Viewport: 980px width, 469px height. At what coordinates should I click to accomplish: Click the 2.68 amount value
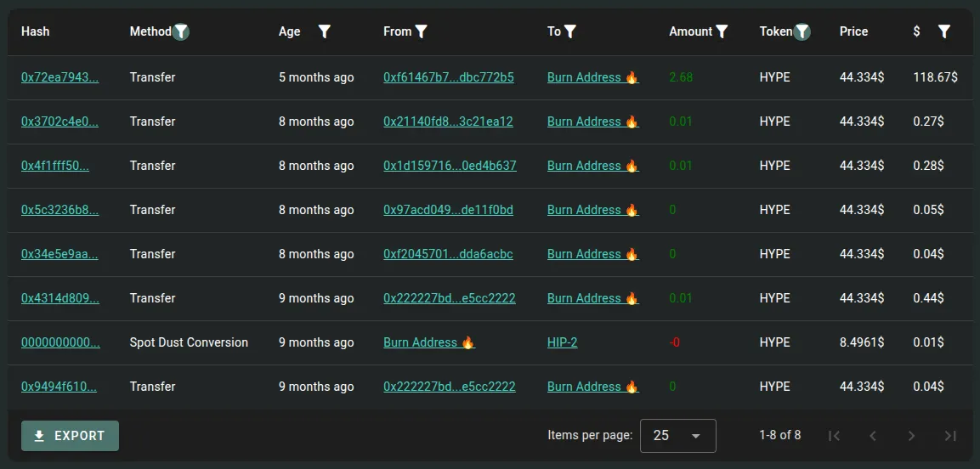pyautogui.click(x=681, y=77)
